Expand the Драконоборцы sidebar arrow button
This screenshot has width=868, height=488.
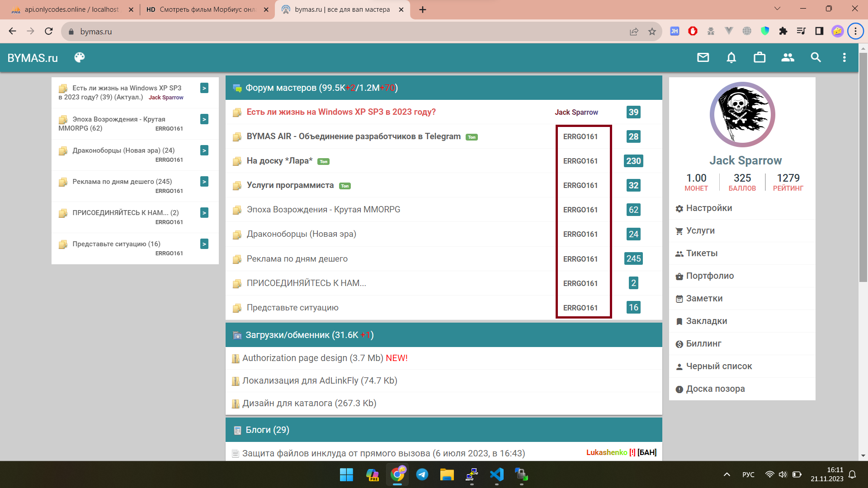204,150
